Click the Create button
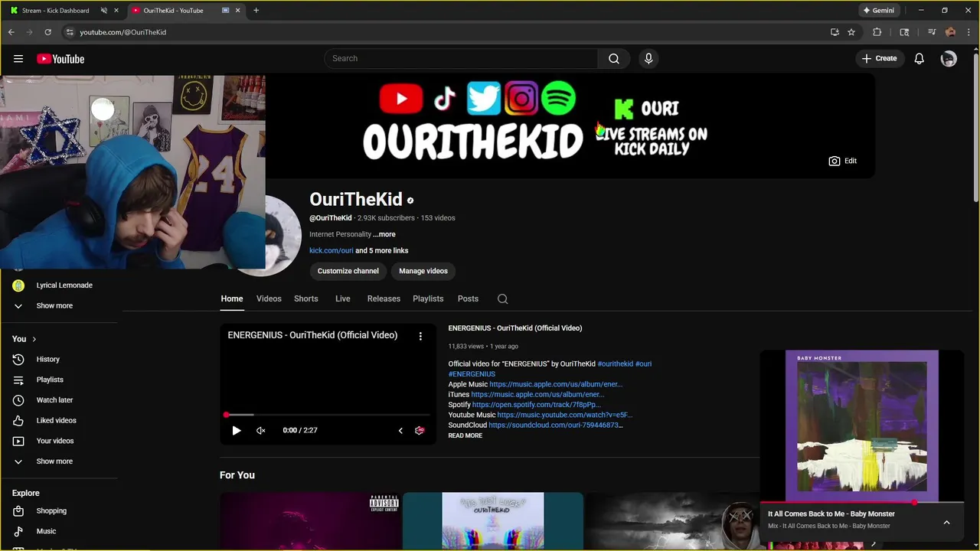This screenshot has width=980, height=551. coord(879,58)
